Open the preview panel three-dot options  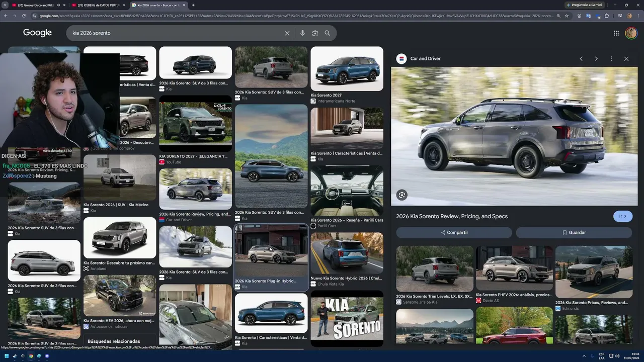[611, 59]
